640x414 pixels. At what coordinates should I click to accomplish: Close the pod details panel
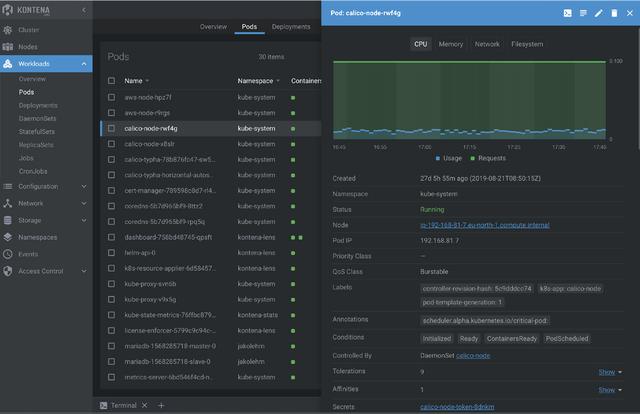pos(628,13)
